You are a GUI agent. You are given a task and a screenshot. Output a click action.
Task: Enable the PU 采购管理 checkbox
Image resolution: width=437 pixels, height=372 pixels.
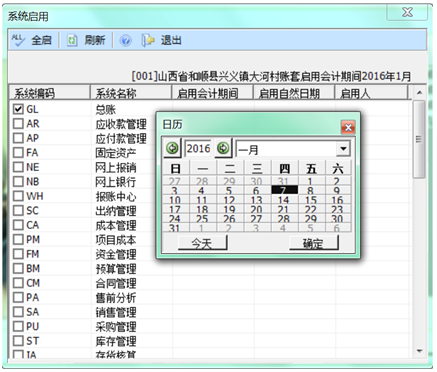[x=18, y=327]
